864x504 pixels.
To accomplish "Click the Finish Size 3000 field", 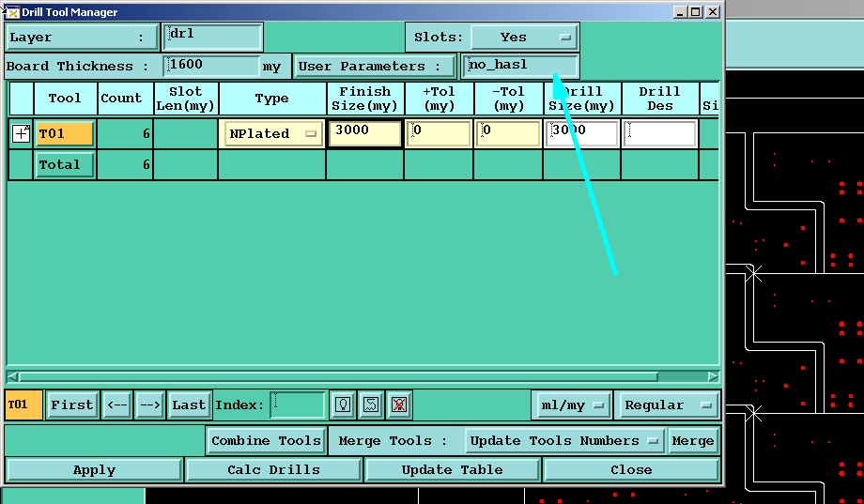I will tap(364, 134).
